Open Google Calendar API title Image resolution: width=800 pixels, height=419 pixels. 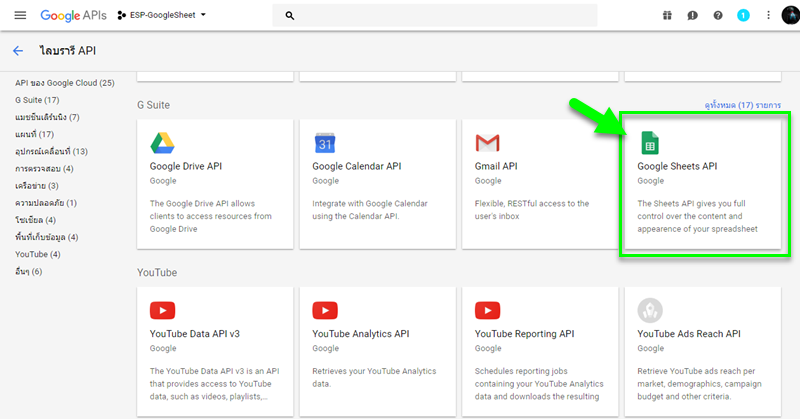357,166
